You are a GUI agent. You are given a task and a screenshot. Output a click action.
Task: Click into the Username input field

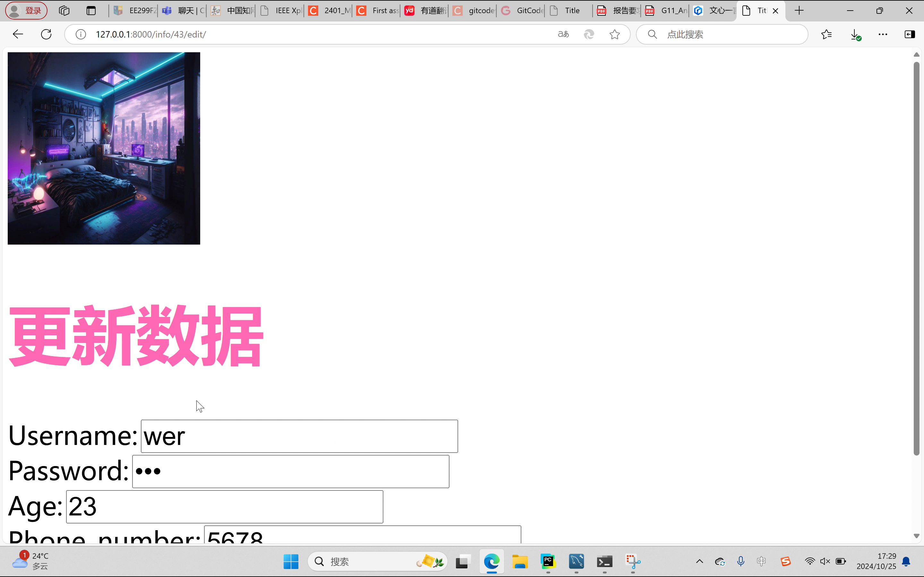[299, 436]
